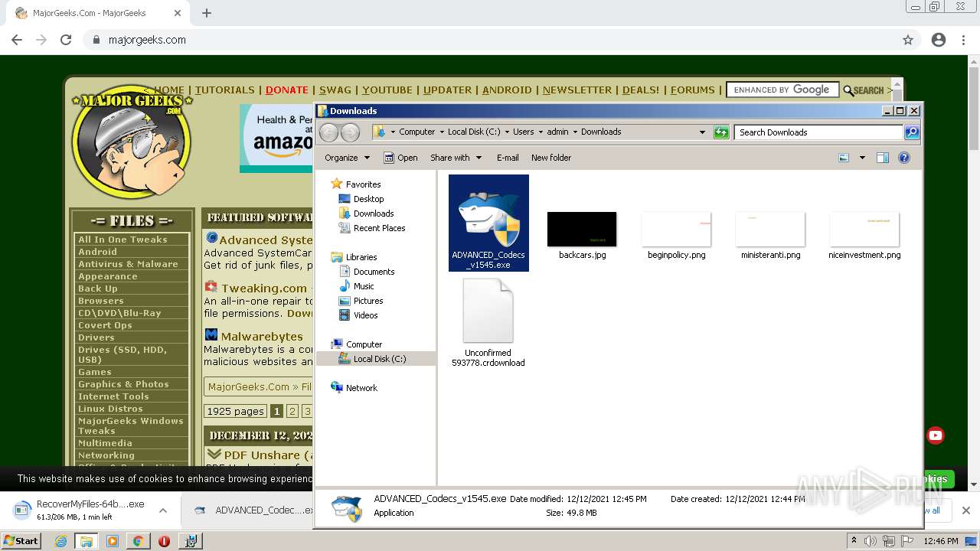Screen dimensions: 980x551
Task: Click Chrome back button
Action: pos(17,40)
